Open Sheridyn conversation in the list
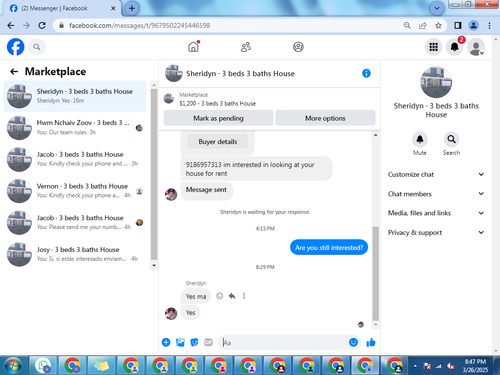The image size is (500, 375). tap(75, 96)
